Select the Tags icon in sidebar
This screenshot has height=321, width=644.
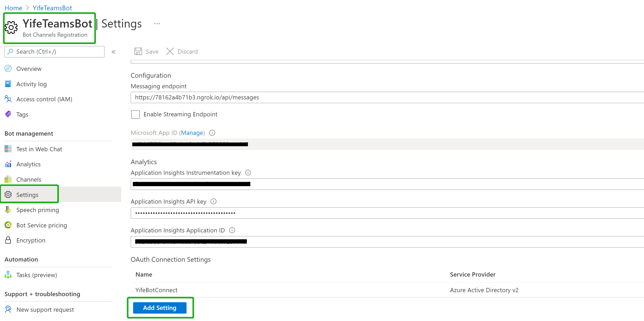(8, 114)
